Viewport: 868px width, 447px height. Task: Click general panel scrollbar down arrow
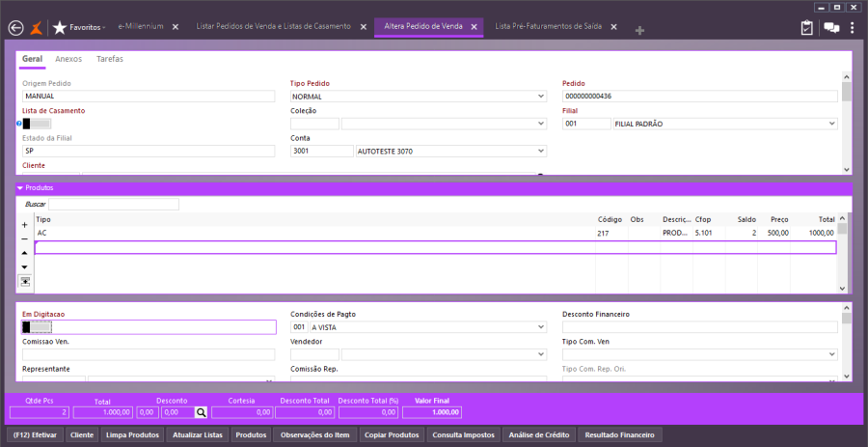pyautogui.click(x=847, y=170)
